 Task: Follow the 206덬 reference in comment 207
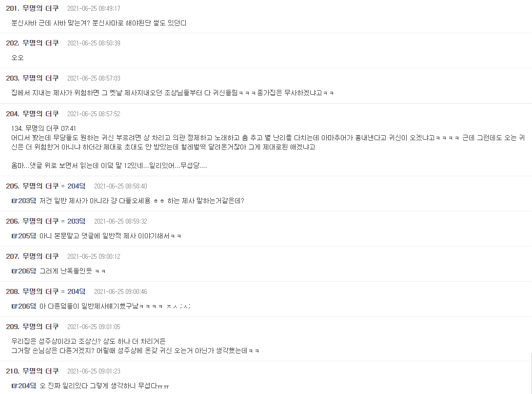pos(27,271)
